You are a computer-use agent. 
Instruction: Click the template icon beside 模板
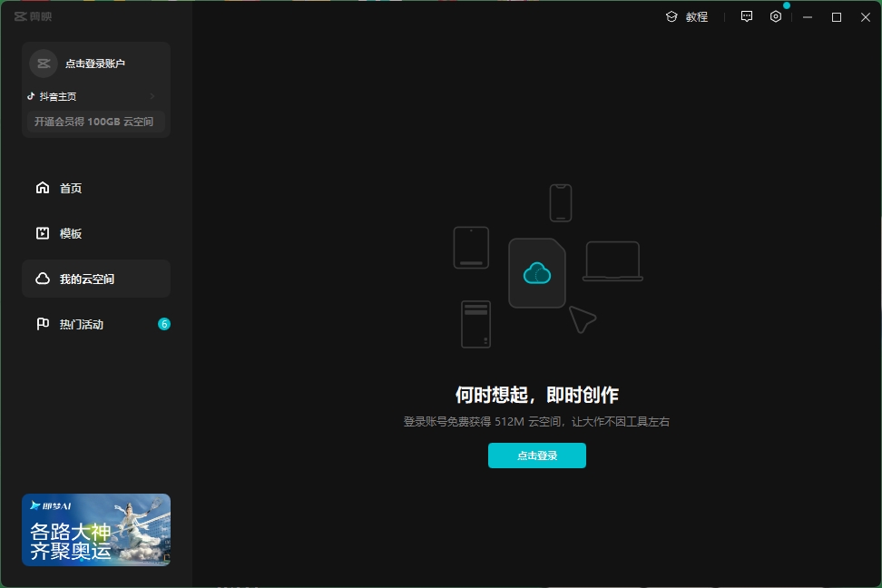[x=43, y=233]
